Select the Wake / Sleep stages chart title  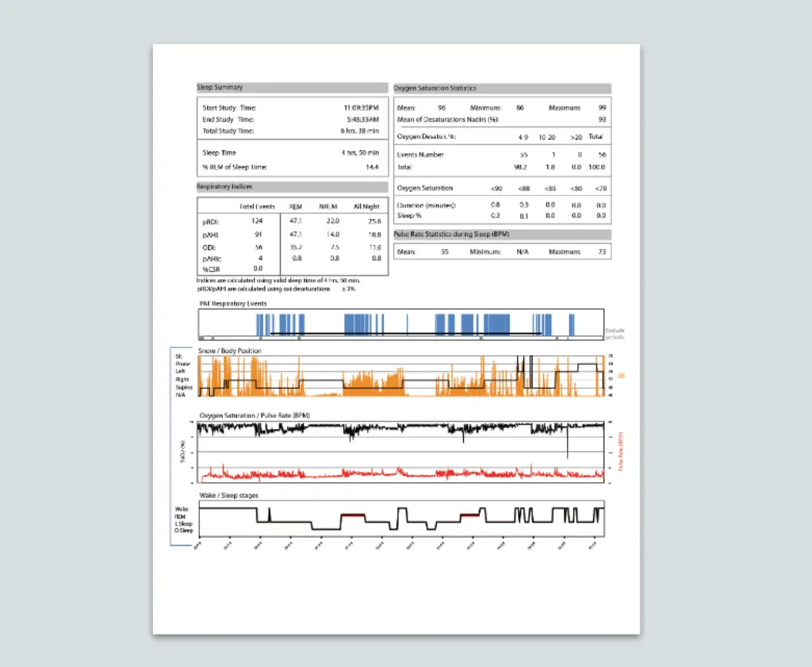(x=228, y=496)
